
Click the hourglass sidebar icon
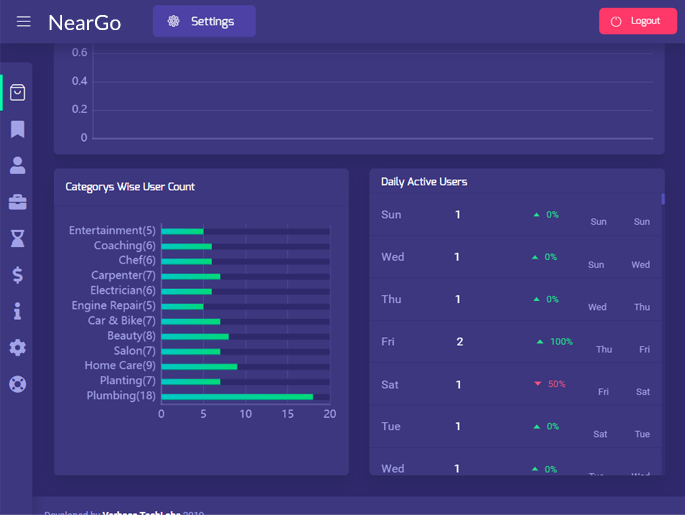[17, 238]
